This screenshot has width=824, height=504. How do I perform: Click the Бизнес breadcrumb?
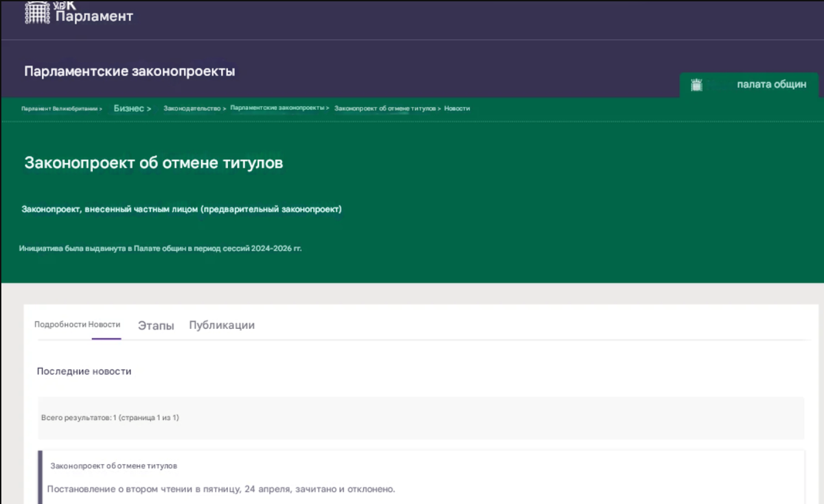(129, 108)
